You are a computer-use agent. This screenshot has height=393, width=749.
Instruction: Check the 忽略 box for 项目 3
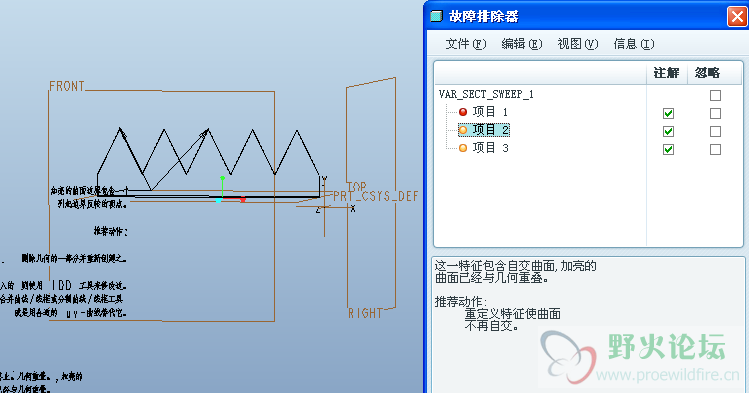pyautogui.click(x=715, y=149)
